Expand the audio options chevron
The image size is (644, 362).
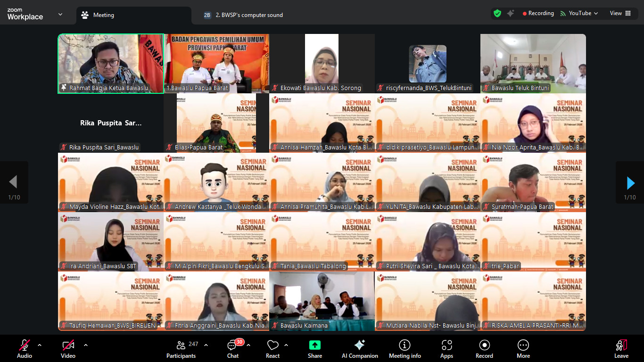[x=40, y=345]
